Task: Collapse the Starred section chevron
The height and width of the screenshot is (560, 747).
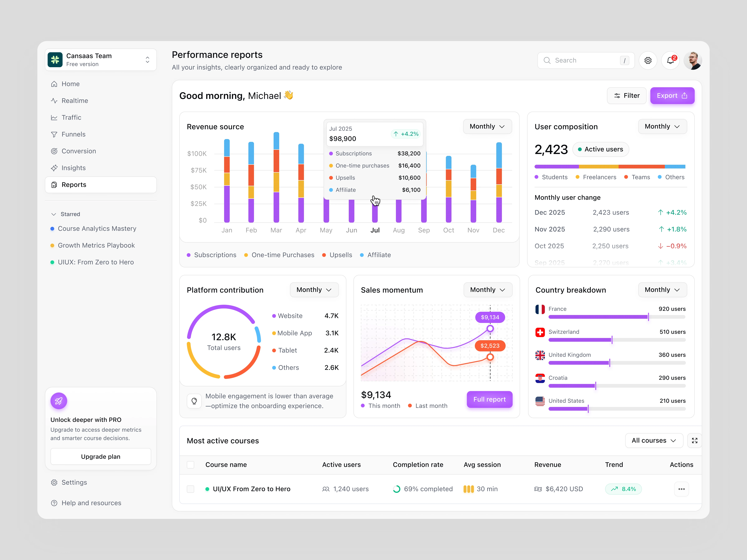Action: tap(54, 214)
